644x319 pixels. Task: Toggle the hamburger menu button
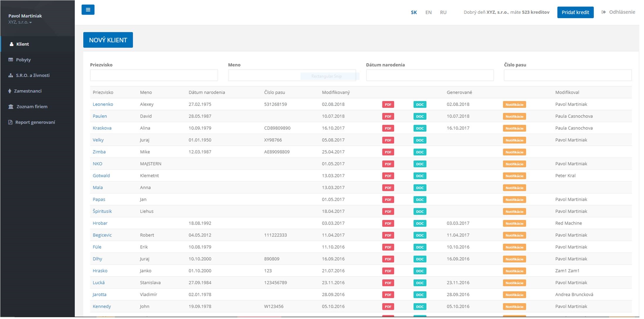pyautogui.click(x=88, y=10)
